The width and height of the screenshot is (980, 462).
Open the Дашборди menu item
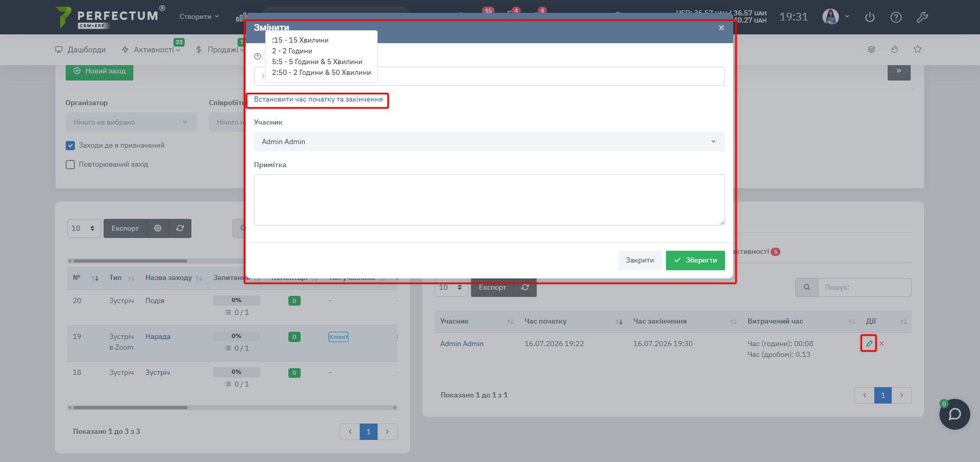pyautogui.click(x=81, y=50)
